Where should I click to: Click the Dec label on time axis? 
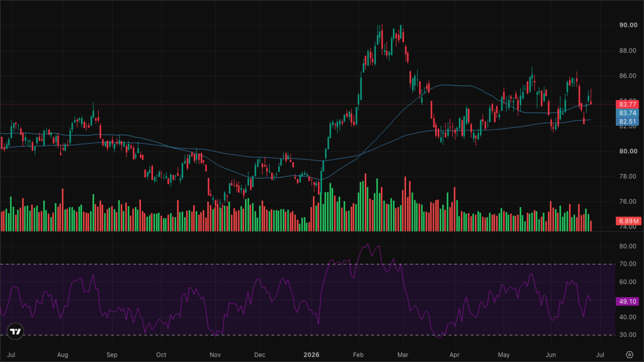[x=260, y=355]
